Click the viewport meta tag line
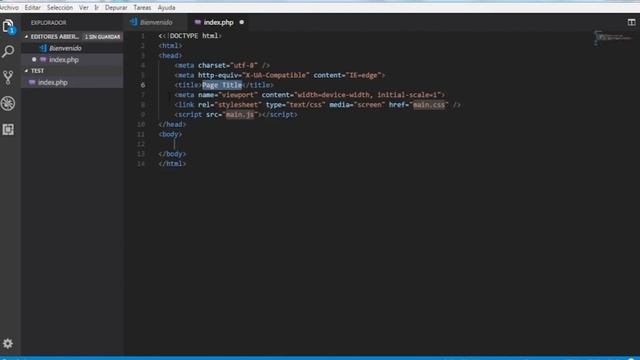640x360 pixels. click(x=310, y=95)
